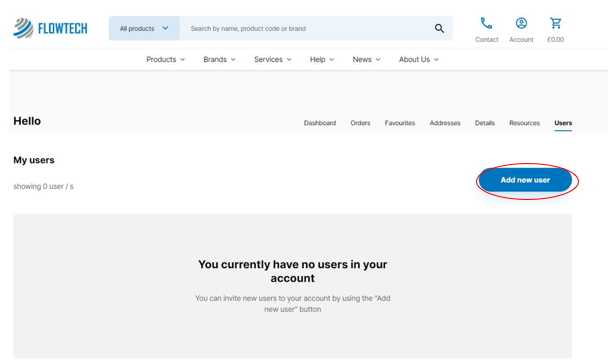Click the magnifier search icon

[x=439, y=28]
